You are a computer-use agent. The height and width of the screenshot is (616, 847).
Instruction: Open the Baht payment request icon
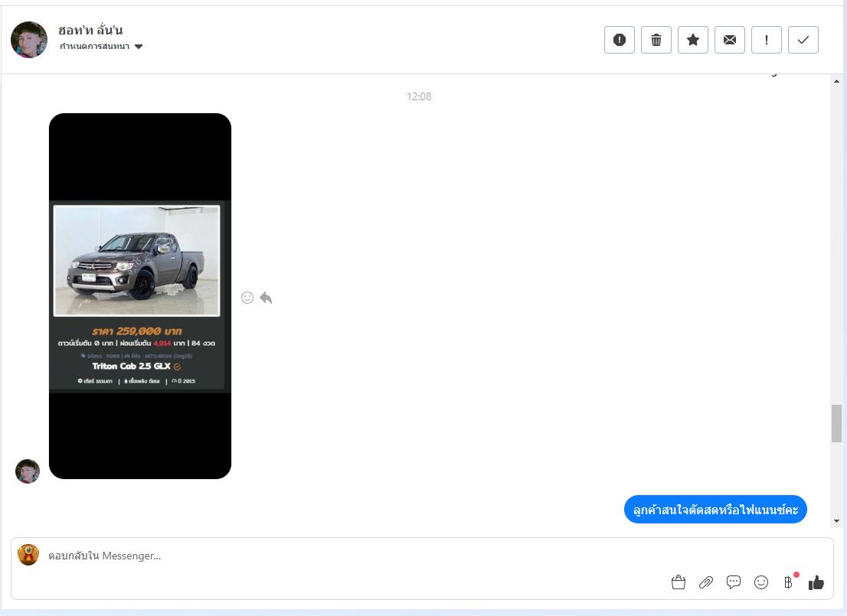[x=788, y=582]
